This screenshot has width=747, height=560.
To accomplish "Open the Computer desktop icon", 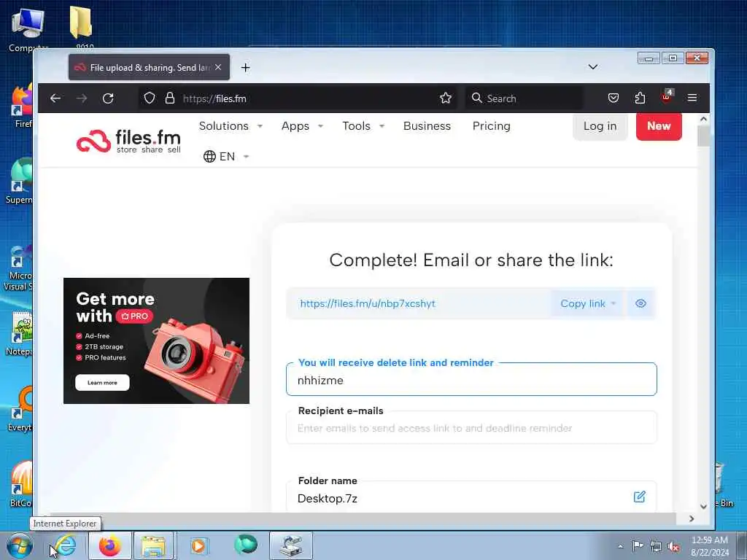I will [x=28, y=29].
